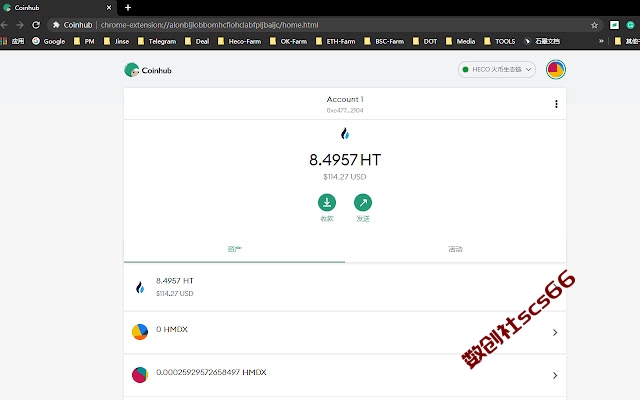Open the Telegram bookmark folder
Screen dimensions: 640x400
pos(157,41)
